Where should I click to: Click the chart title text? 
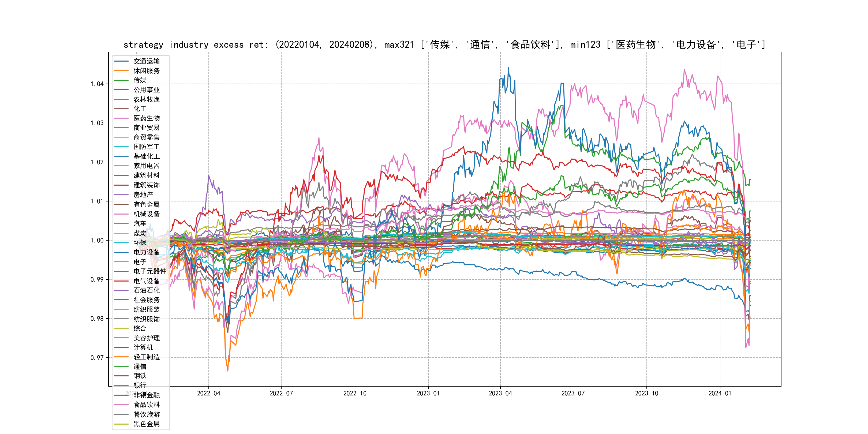(444, 45)
